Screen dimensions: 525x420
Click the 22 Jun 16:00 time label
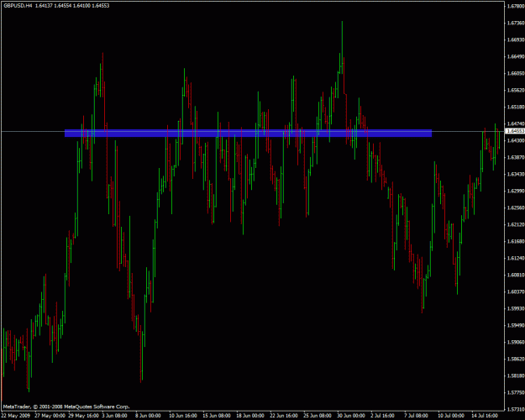(x=284, y=416)
